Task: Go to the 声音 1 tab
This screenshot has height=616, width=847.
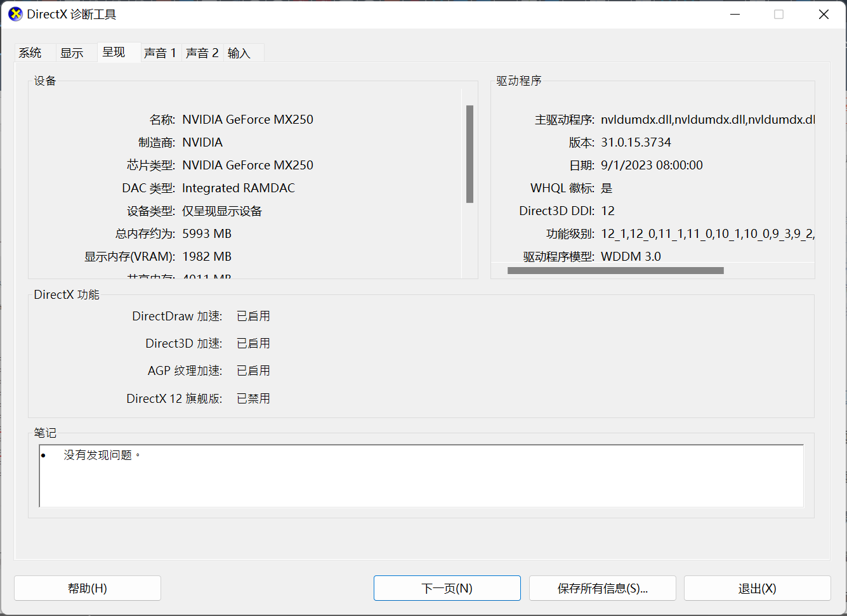Action: point(160,53)
